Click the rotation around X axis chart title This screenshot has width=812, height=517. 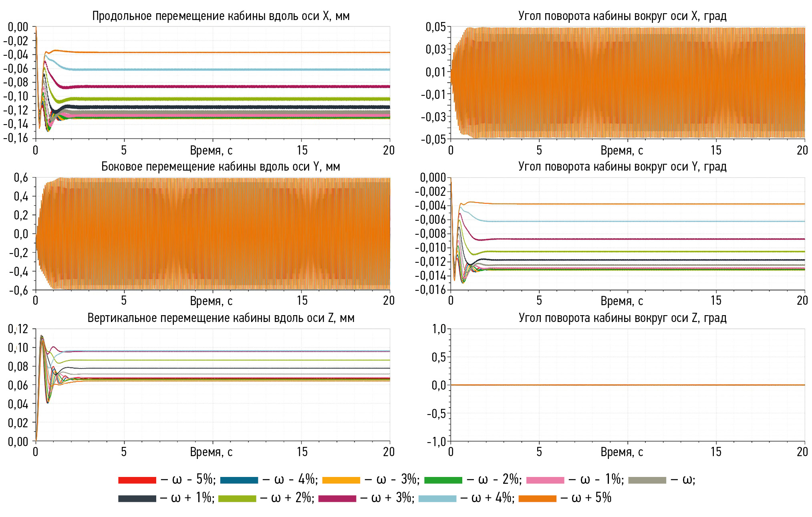click(622, 16)
